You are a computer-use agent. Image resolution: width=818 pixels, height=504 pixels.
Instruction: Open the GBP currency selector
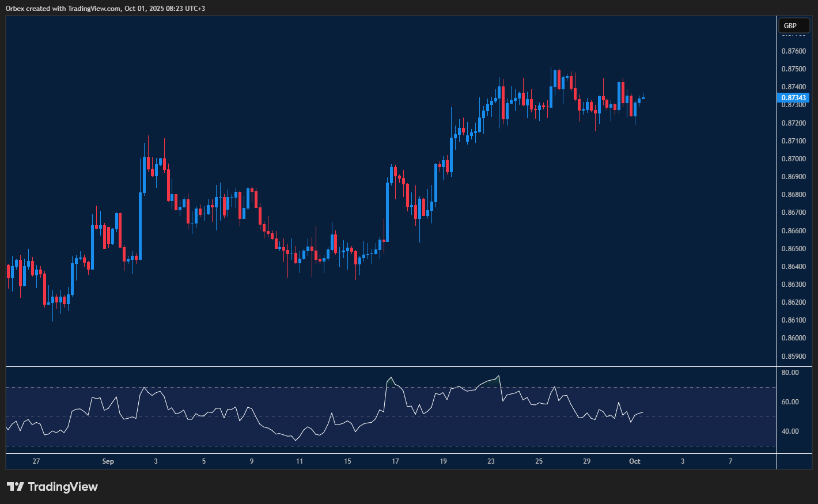pos(793,25)
